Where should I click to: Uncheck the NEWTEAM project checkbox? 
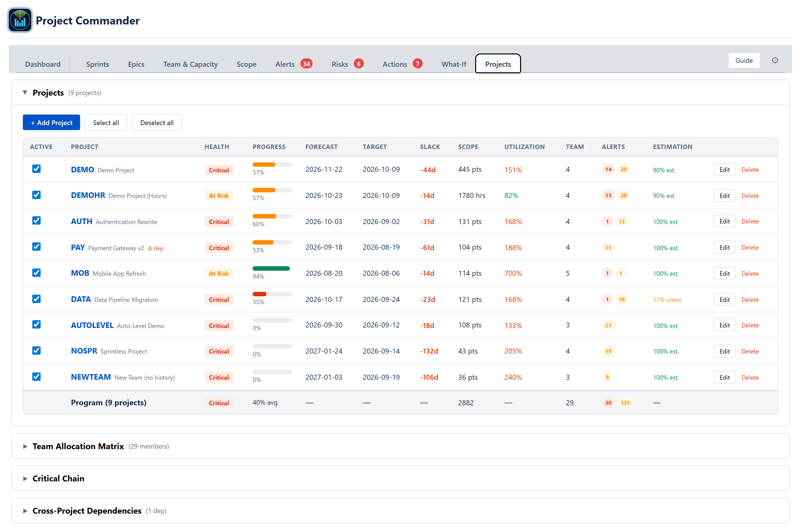[x=36, y=377]
